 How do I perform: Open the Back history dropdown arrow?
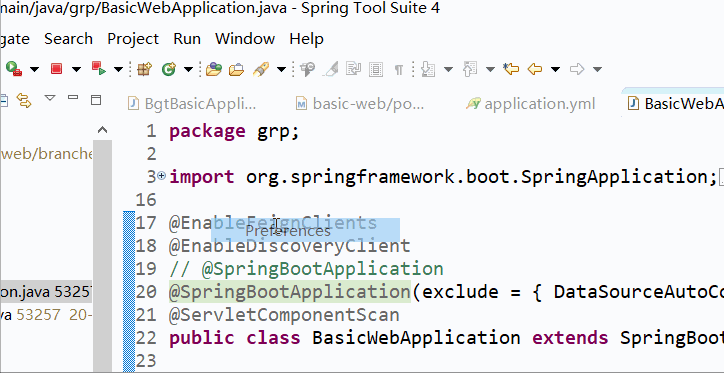point(555,70)
